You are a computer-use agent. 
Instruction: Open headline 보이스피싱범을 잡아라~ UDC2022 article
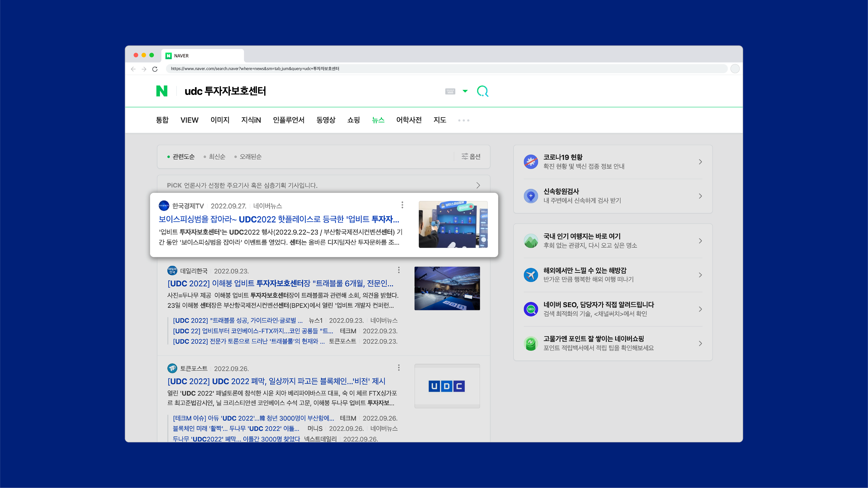pos(279,219)
